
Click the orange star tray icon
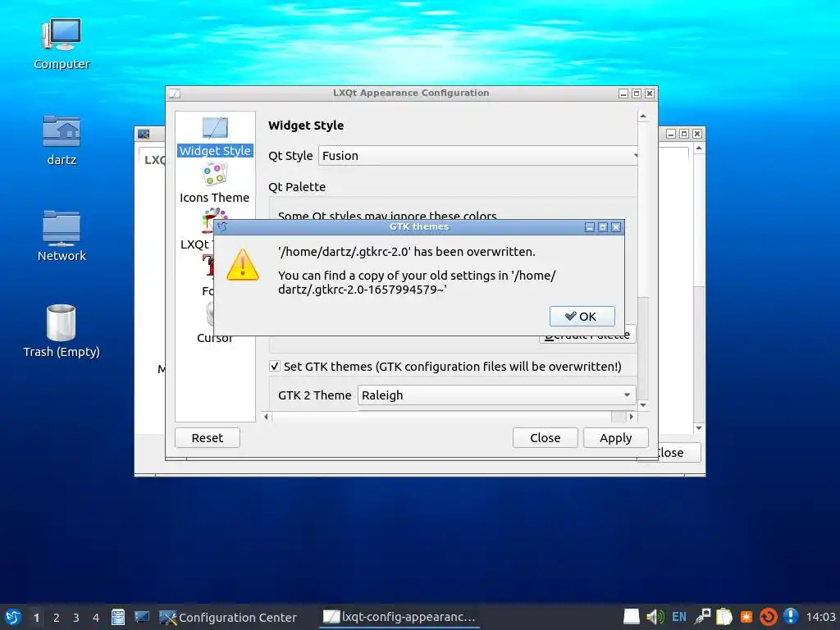click(746, 617)
